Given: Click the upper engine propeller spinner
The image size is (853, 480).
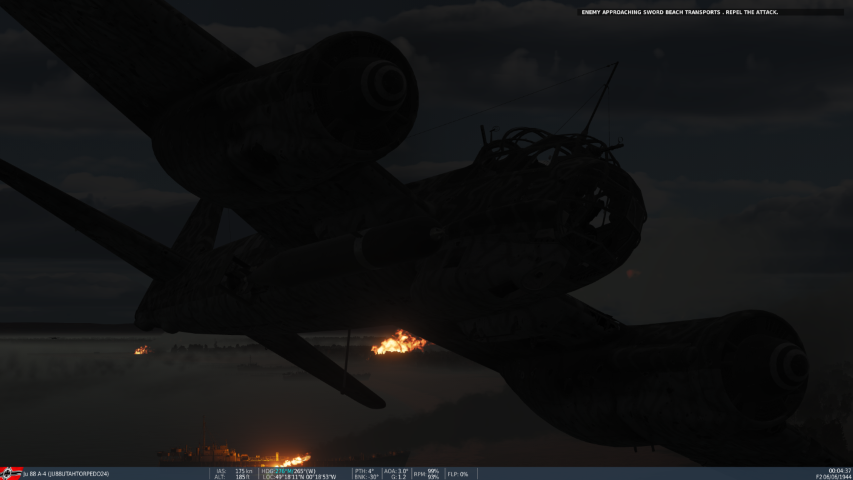Looking at the screenshot, I should click(x=385, y=83).
